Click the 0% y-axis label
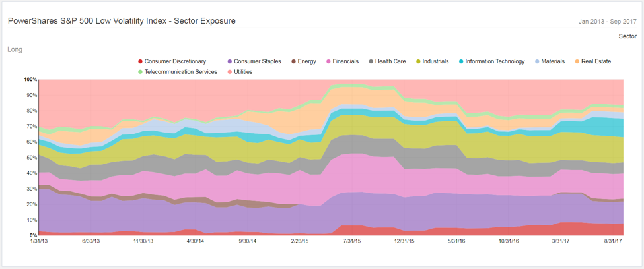Image resolution: width=644 pixels, height=269 pixels. [33, 235]
